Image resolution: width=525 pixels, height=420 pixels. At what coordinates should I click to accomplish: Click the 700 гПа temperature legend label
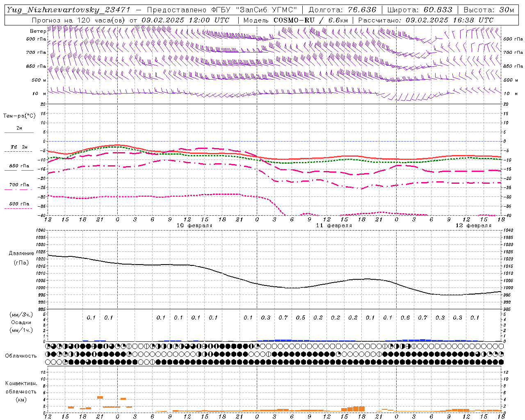(x=19, y=185)
